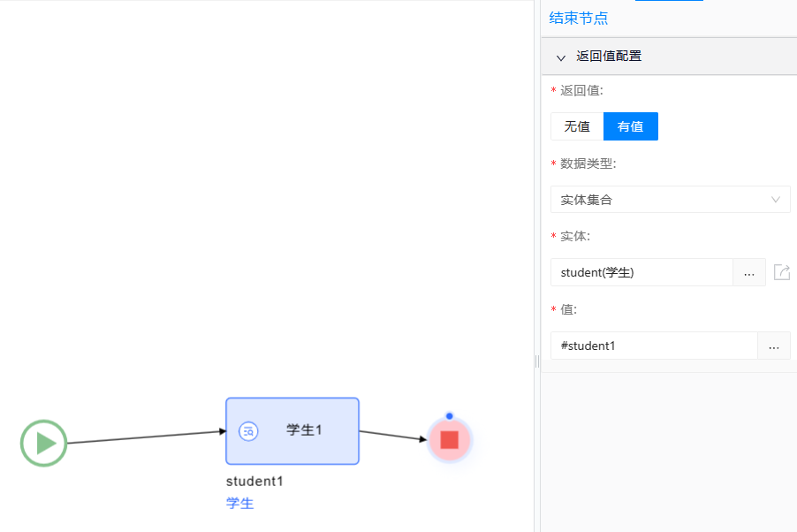Open the entity picker ellipsis button
This screenshot has width=797, height=532.
point(749,272)
